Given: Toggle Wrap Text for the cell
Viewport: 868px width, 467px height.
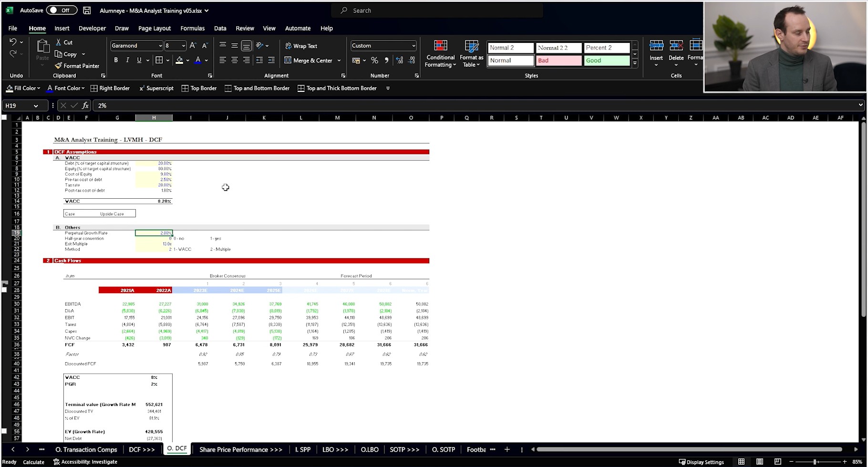Looking at the screenshot, I should click(x=301, y=46).
